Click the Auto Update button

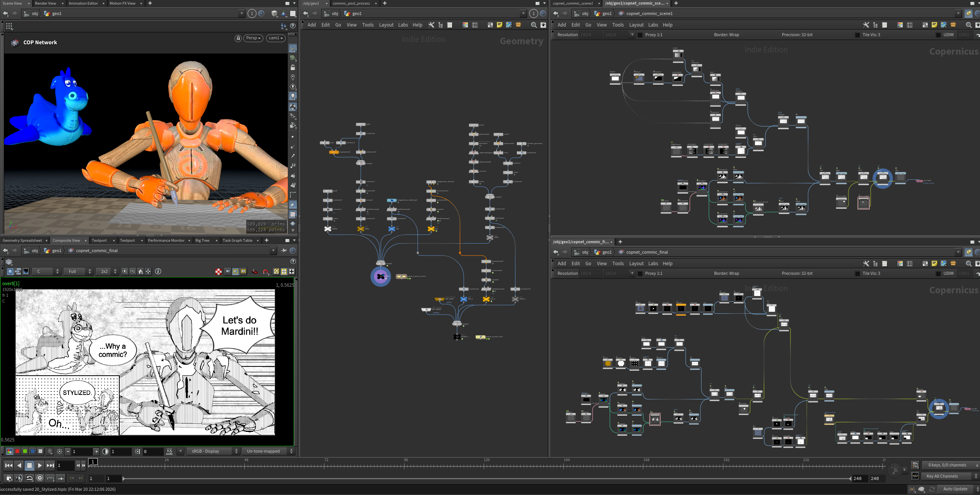click(955, 489)
